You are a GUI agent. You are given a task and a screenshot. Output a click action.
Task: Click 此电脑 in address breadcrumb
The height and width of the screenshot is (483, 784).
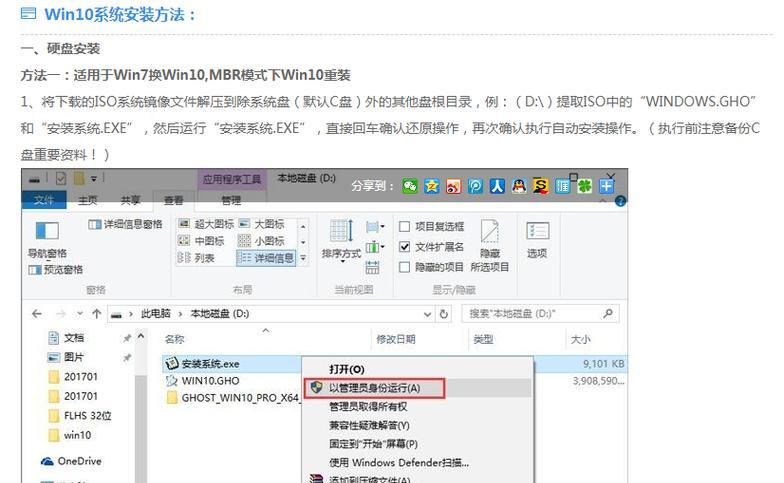(156, 314)
